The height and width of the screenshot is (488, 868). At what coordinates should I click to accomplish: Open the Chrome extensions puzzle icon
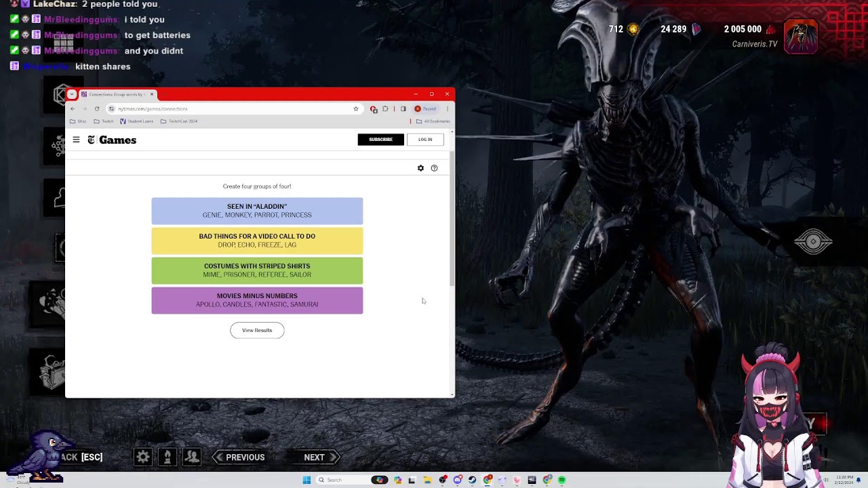click(x=385, y=108)
